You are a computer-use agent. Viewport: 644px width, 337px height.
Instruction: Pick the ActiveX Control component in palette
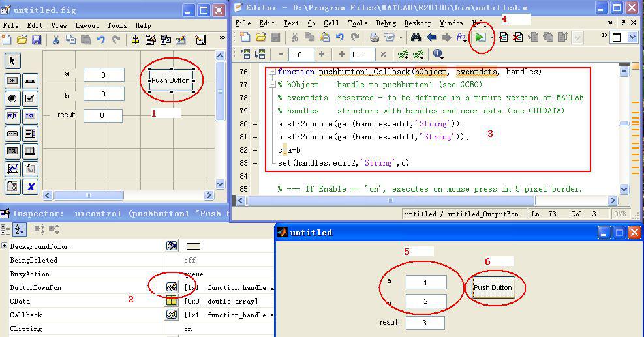[30, 186]
